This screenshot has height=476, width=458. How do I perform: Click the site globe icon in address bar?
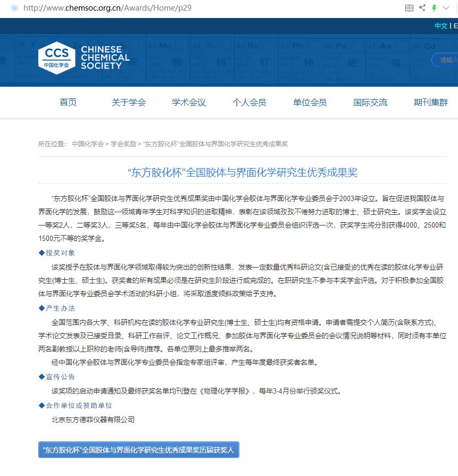tap(14, 8)
